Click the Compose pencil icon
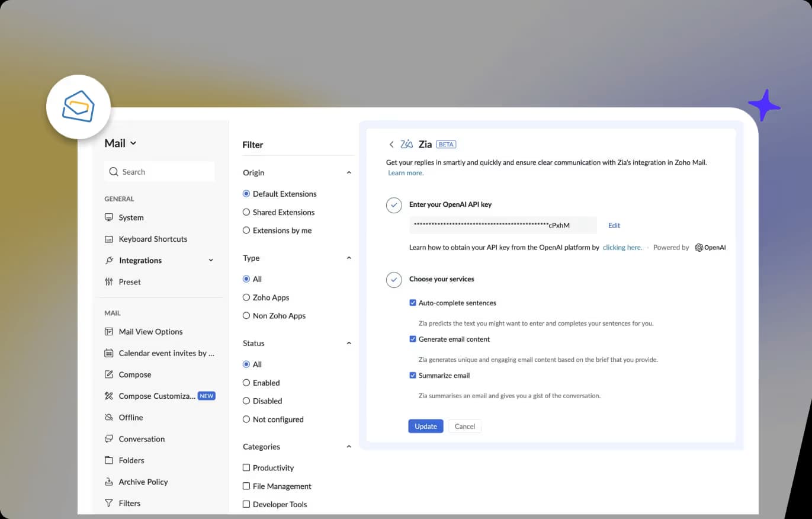The width and height of the screenshot is (812, 519). point(109,374)
